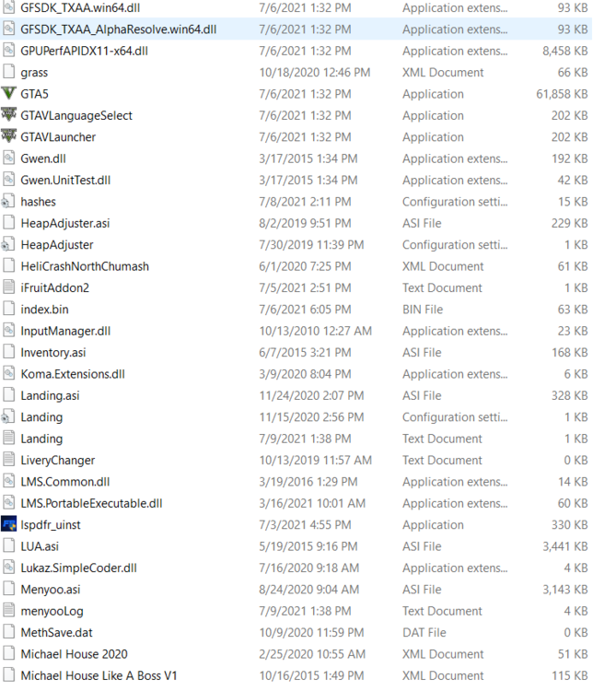The image size is (616, 691).
Task: Click the 330 KB size cell
Action: (570, 525)
